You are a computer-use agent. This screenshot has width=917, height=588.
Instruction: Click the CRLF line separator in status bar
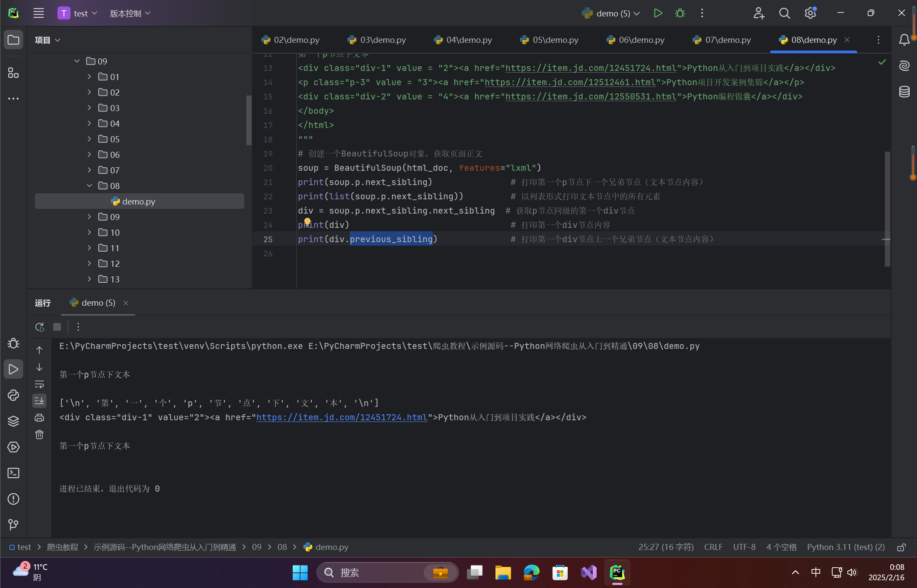[x=713, y=547]
